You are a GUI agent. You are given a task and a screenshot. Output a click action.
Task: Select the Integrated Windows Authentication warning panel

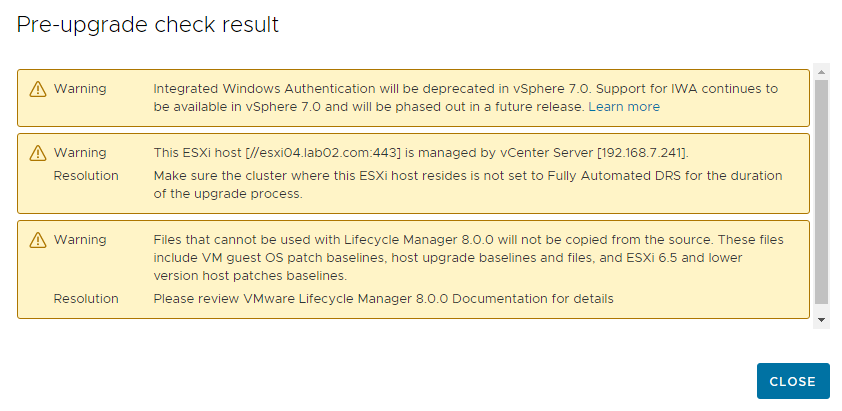coord(413,98)
